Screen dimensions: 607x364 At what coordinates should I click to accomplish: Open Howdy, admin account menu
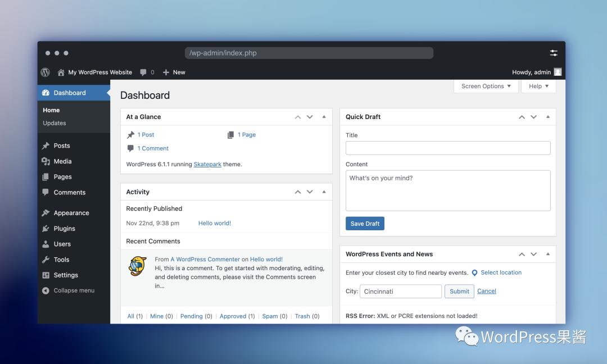tap(531, 72)
